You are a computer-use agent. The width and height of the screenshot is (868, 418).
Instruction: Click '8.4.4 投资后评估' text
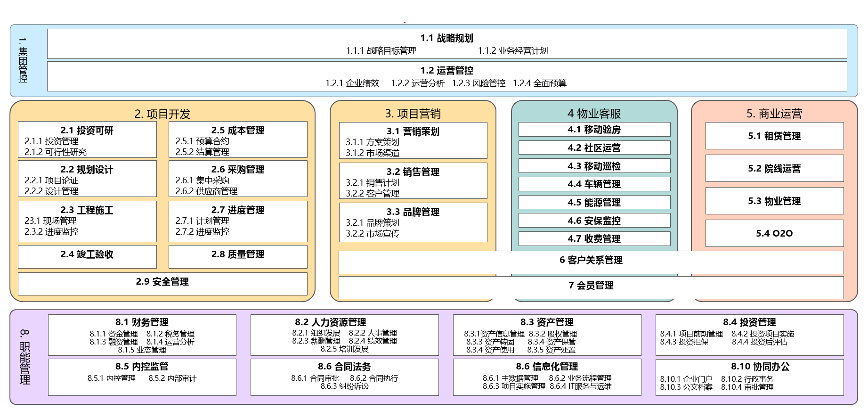point(759,342)
